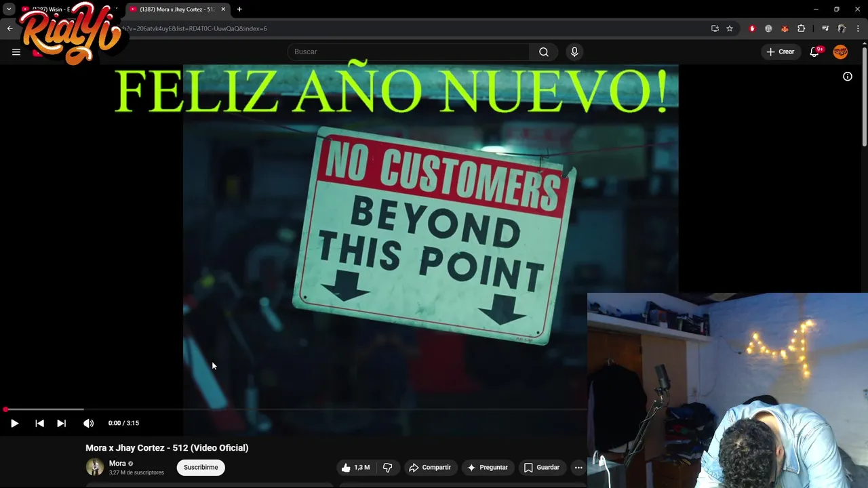Open the MetaMask fox extension
Viewport: 868px width, 488px height.
(x=785, y=28)
